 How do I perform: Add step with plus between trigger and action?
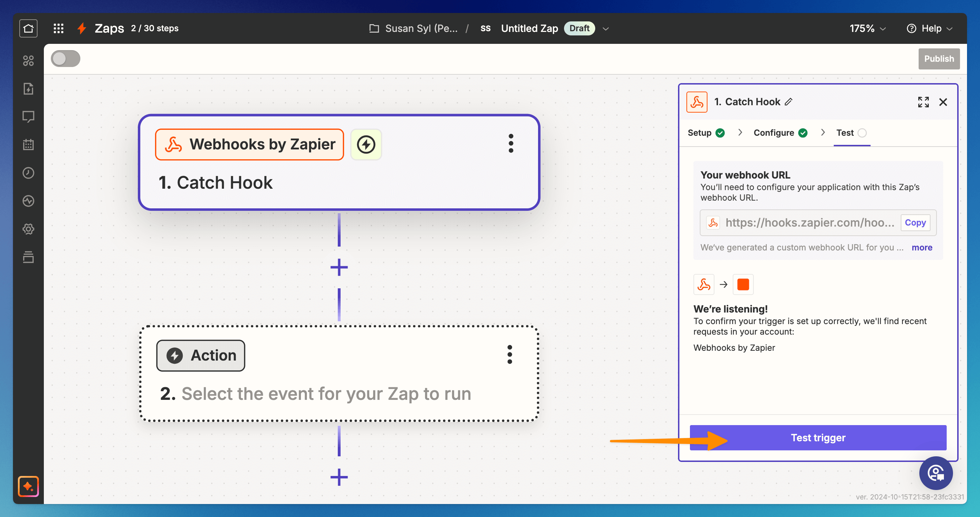pos(338,267)
